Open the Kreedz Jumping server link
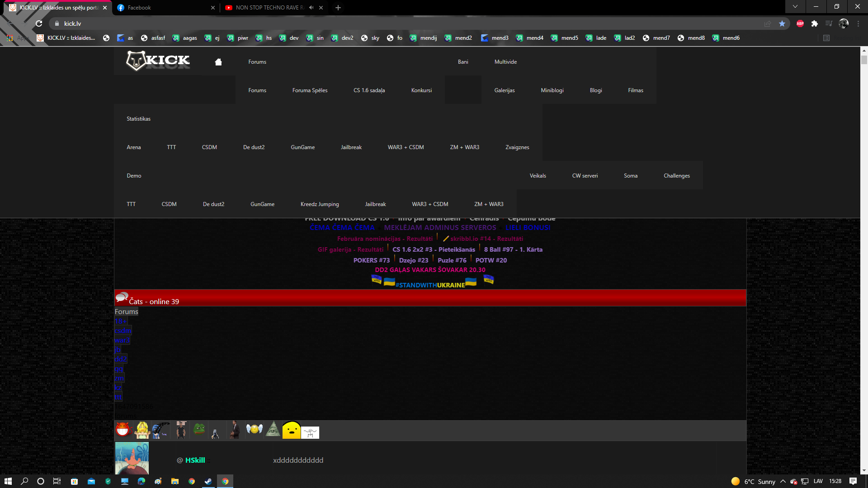The height and width of the screenshot is (488, 868). tap(320, 204)
